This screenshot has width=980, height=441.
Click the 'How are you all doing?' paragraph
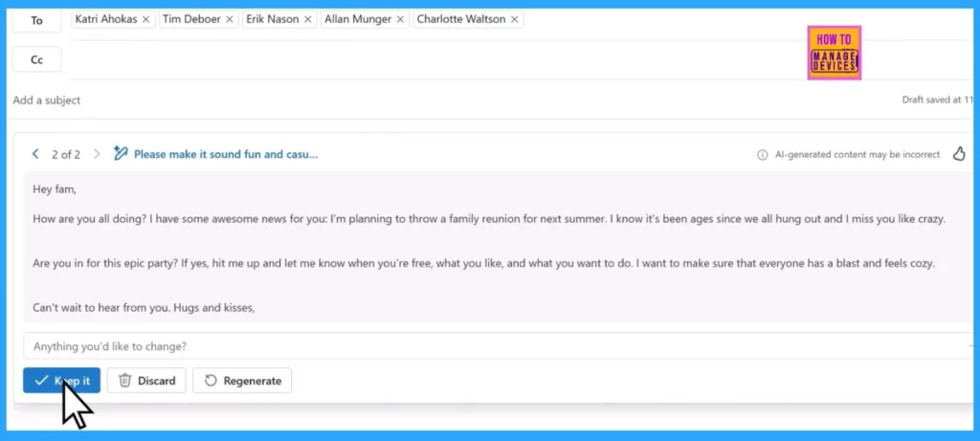[x=489, y=219]
